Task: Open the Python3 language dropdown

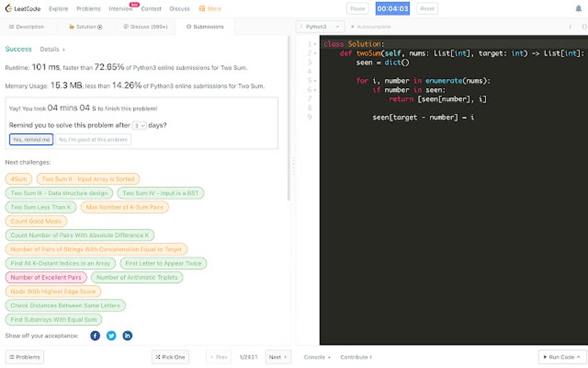Action: 320,26
